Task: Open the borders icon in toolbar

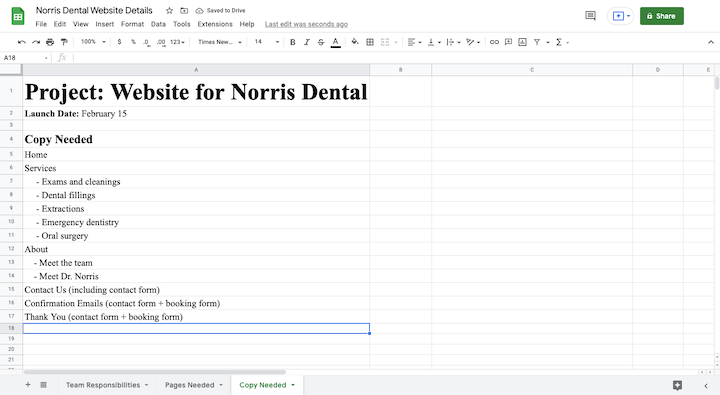Action: click(370, 42)
